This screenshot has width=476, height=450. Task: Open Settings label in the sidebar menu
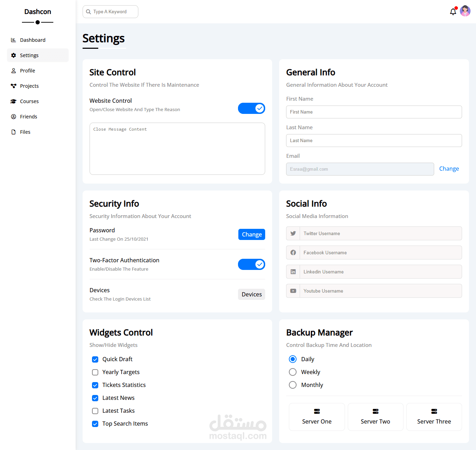tap(29, 55)
